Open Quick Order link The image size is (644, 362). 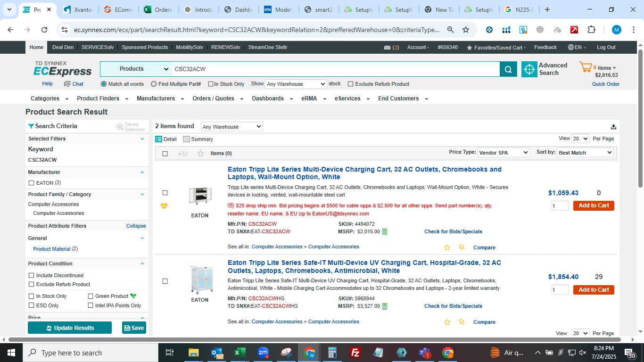pyautogui.click(x=606, y=84)
